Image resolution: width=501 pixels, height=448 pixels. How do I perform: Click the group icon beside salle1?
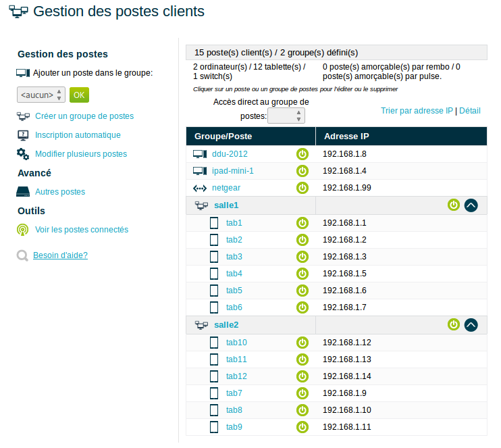201,205
